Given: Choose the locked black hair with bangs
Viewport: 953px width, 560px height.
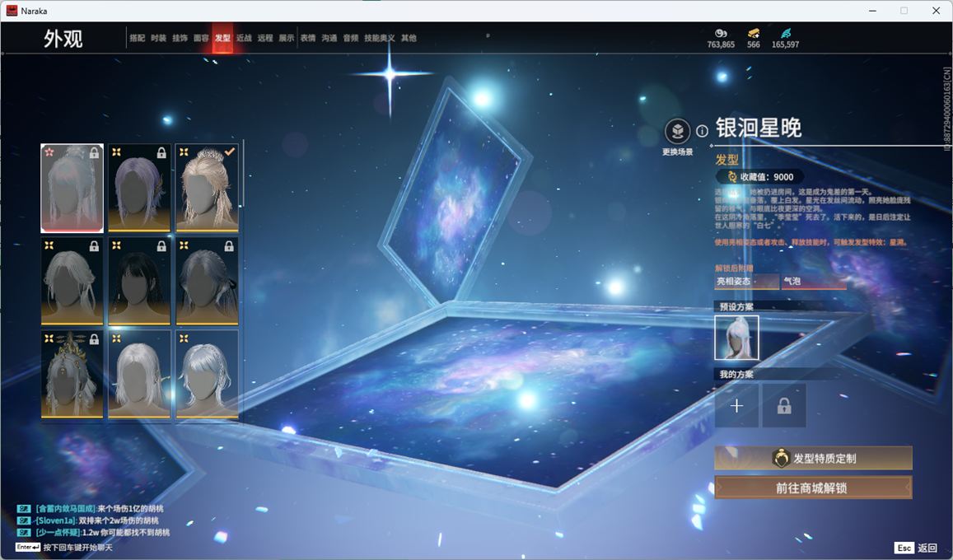Looking at the screenshot, I should click(139, 281).
